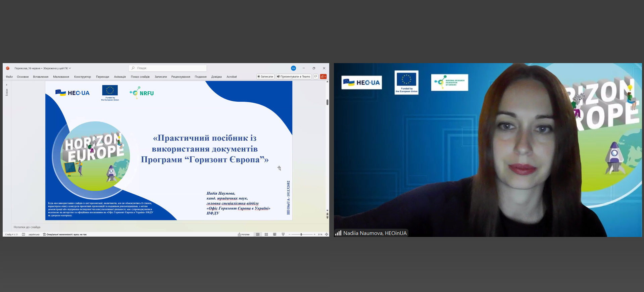Click the Записати record button with dot icon
This screenshot has width=644, height=292.
(265, 77)
